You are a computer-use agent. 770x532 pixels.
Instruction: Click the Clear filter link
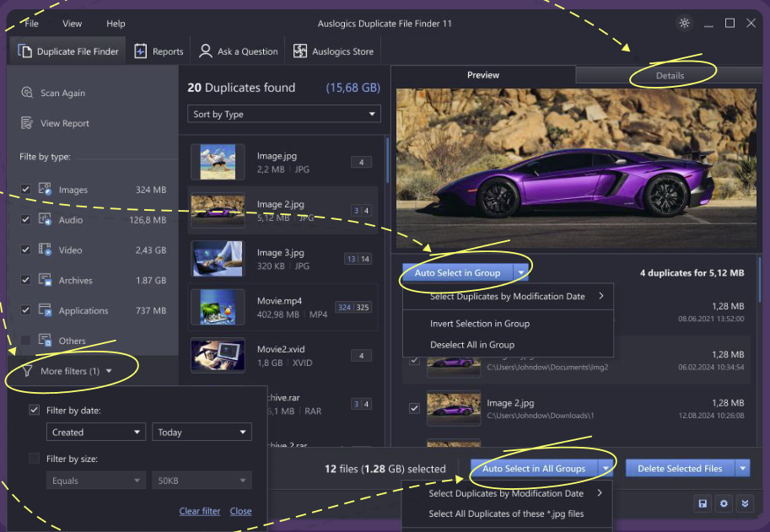[200, 511]
